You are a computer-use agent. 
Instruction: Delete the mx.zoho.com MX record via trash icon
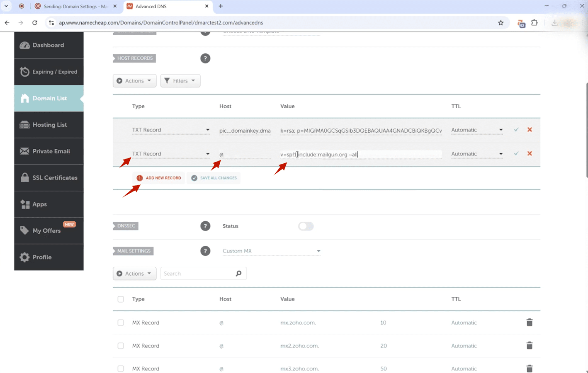[529, 322]
